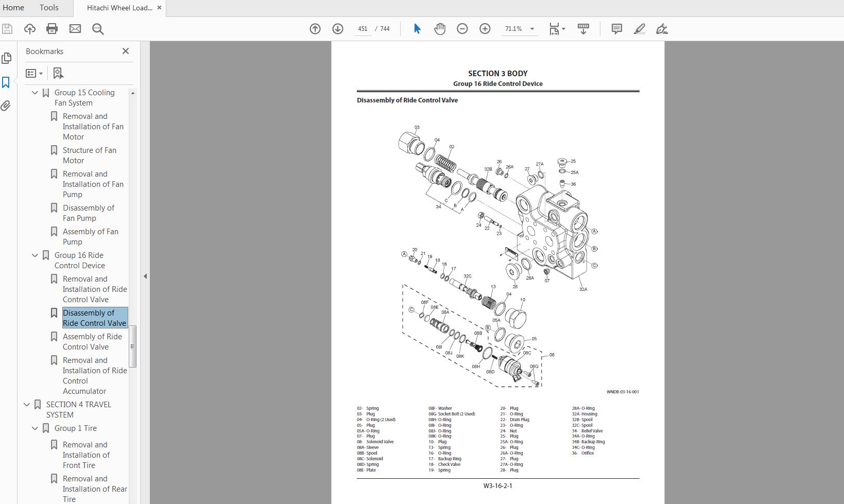Toggle the Bookmarks sidebar panel
844x504 pixels.
[7, 82]
